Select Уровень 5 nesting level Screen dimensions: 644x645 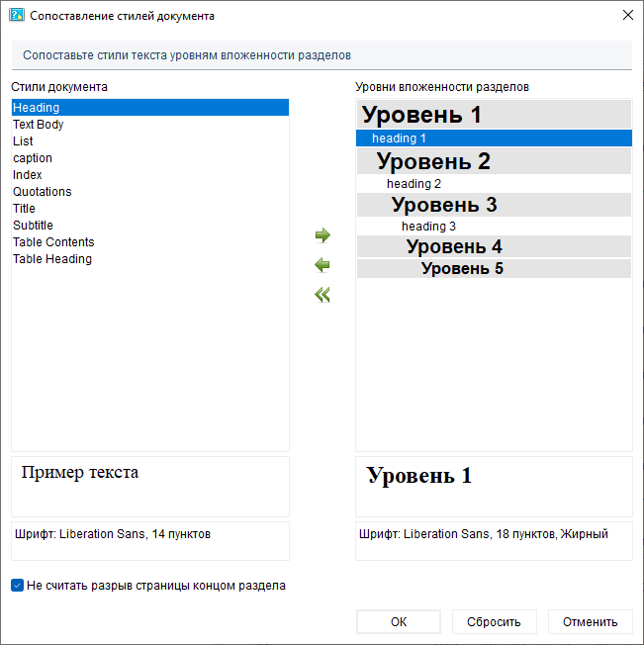coord(462,268)
